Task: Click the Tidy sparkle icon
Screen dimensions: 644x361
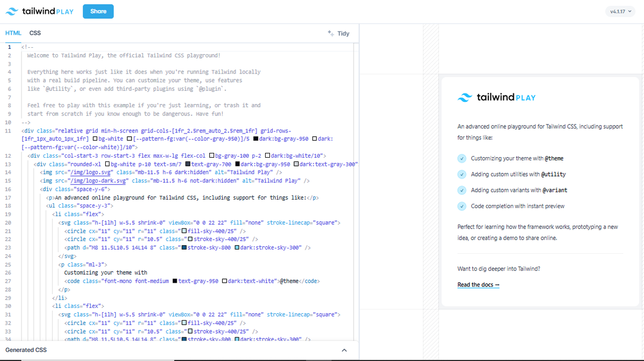Action: pyautogui.click(x=331, y=33)
